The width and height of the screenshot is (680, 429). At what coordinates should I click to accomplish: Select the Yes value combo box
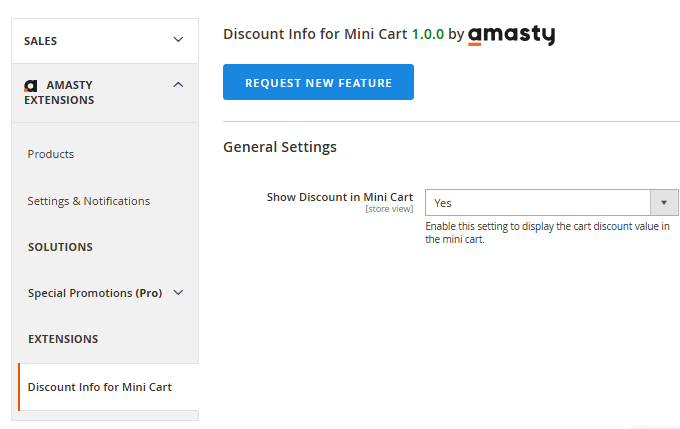(552, 203)
